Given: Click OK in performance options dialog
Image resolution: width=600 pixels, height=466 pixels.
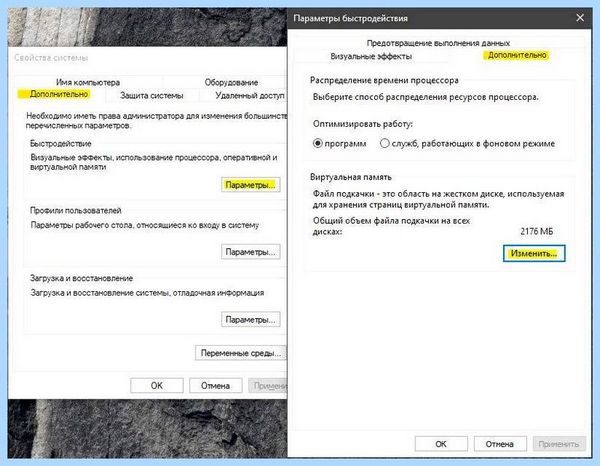Looking at the screenshot, I should coord(441,444).
